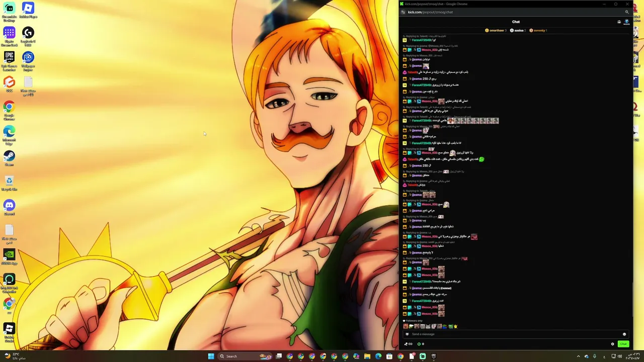Open the weather widget on the taskbar

point(15,356)
